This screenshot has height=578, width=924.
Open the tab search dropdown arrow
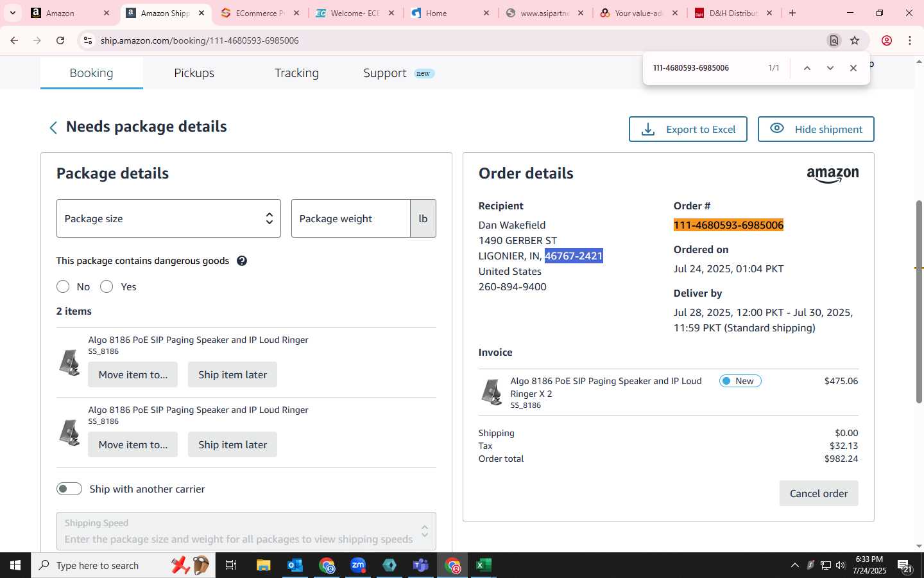pyautogui.click(x=13, y=13)
